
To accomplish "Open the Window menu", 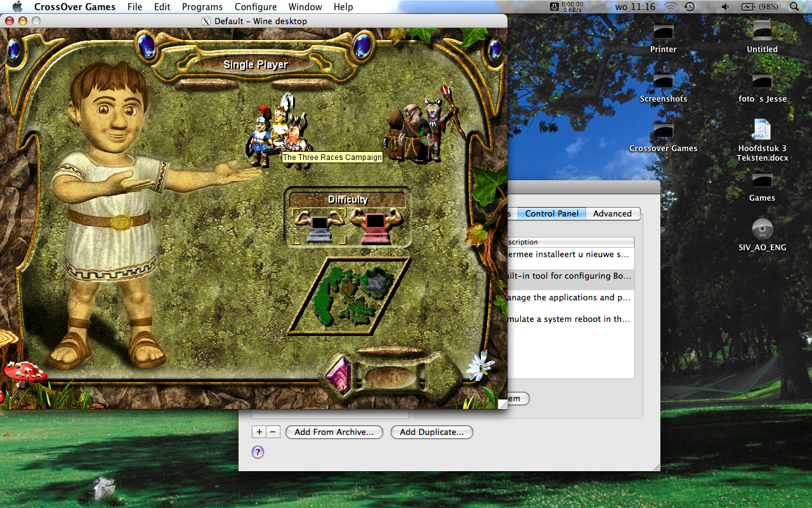I will 305,7.
